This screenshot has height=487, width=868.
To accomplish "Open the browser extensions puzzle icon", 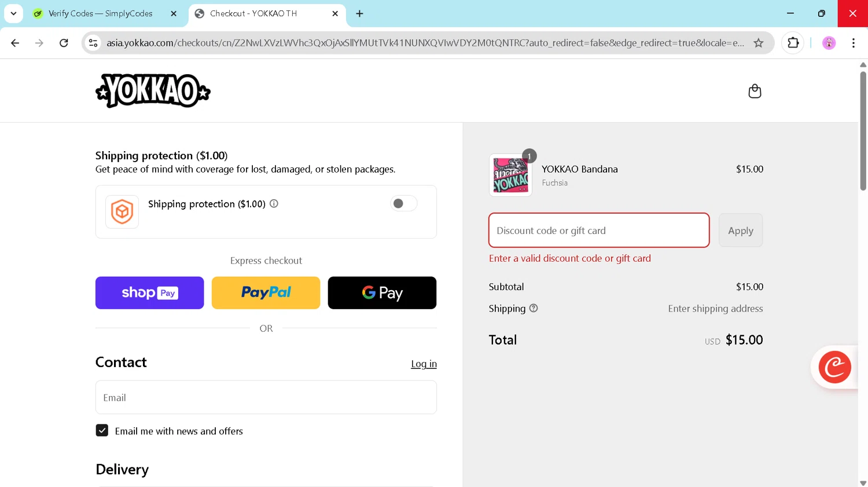I will point(793,43).
